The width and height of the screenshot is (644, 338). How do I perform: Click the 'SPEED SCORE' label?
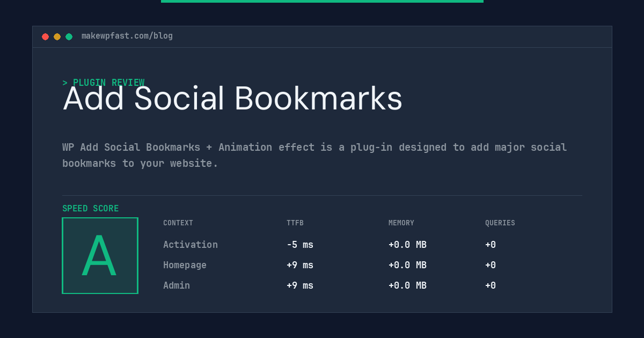[x=91, y=209]
